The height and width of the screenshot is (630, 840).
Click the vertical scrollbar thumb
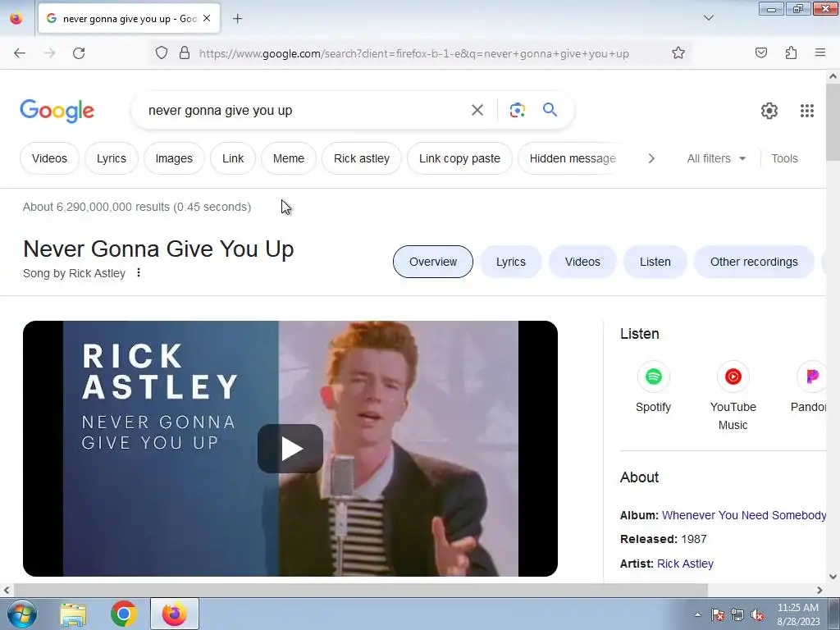(833, 122)
